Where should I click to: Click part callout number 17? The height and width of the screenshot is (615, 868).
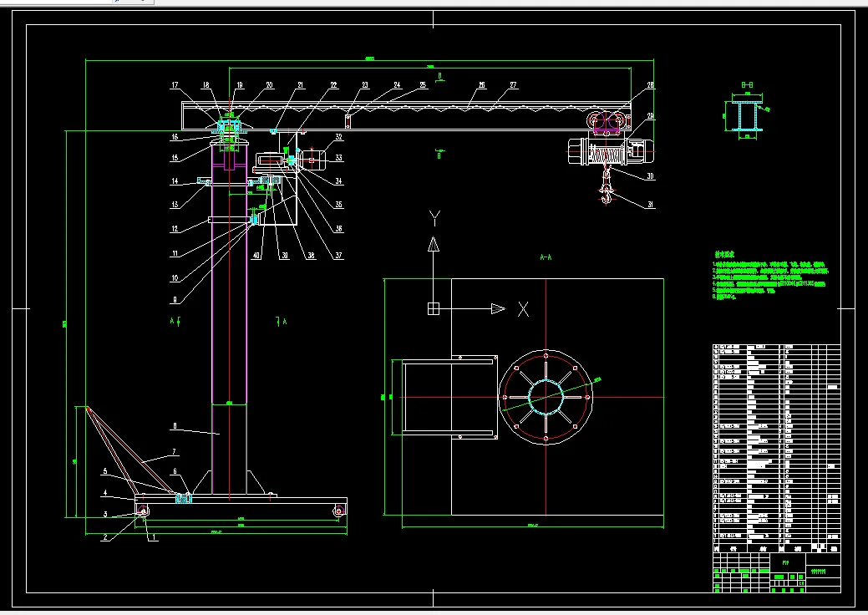click(x=175, y=85)
